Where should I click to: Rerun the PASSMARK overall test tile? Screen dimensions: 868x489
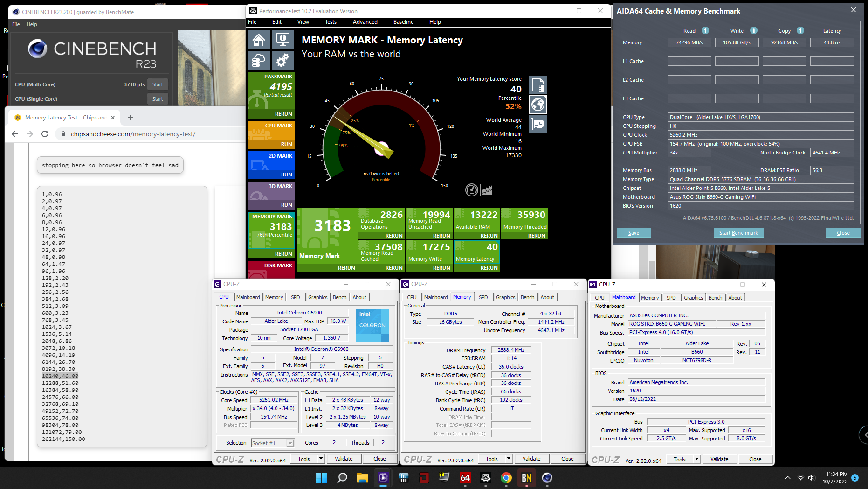click(283, 114)
